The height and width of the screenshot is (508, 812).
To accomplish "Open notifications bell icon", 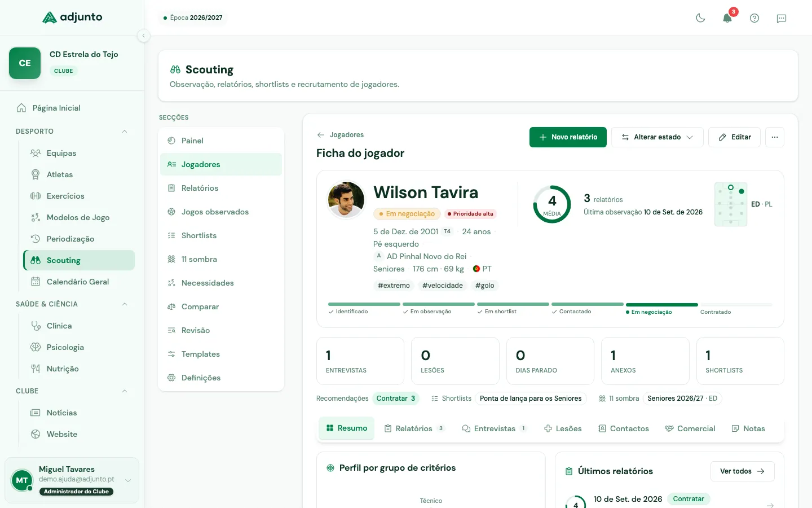I will (x=727, y=18).
